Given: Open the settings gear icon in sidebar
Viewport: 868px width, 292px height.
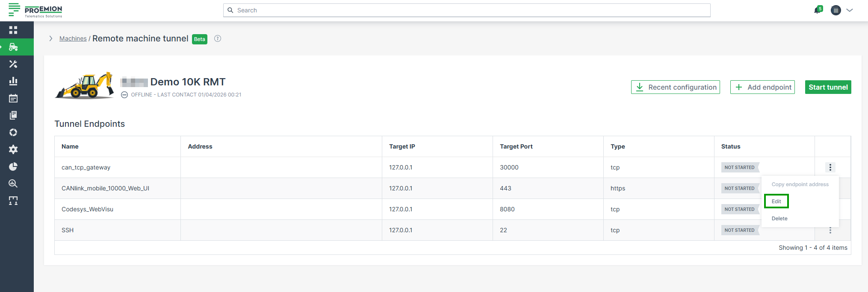Looking at the screenshot, I should 13,149.
